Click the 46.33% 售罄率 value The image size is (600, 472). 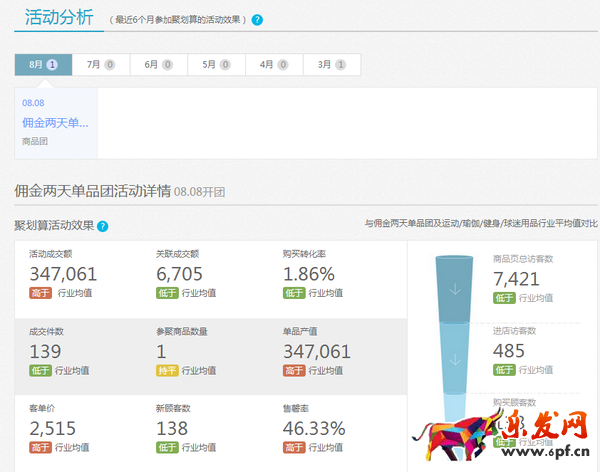coord(315,428)
